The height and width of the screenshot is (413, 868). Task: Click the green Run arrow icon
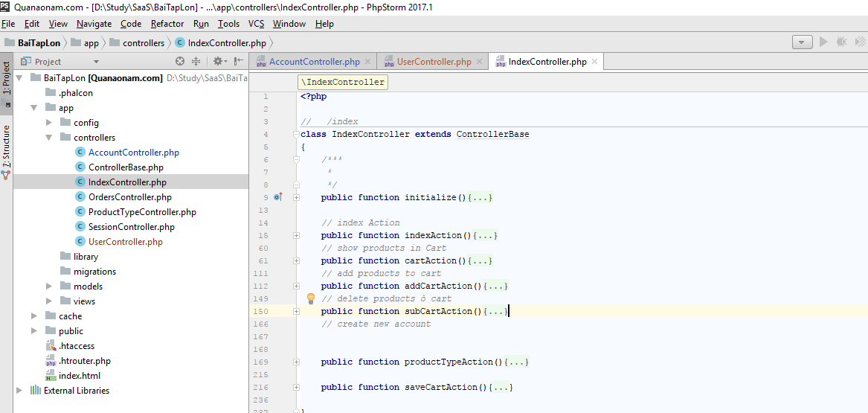(x=823, y=42)
